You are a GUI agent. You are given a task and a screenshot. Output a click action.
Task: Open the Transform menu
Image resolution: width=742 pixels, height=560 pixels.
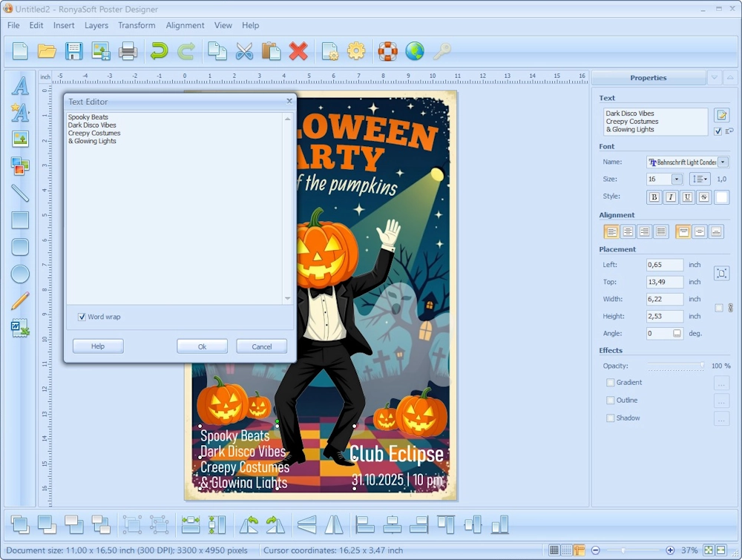137,25
